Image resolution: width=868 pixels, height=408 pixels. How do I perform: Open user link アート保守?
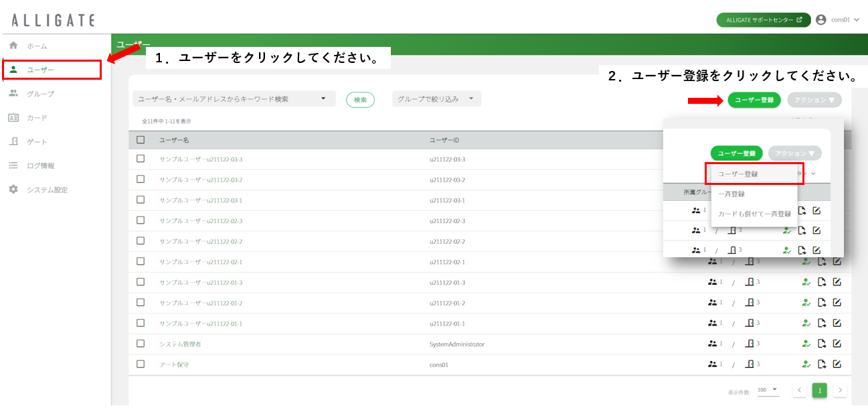pos(173,364)
